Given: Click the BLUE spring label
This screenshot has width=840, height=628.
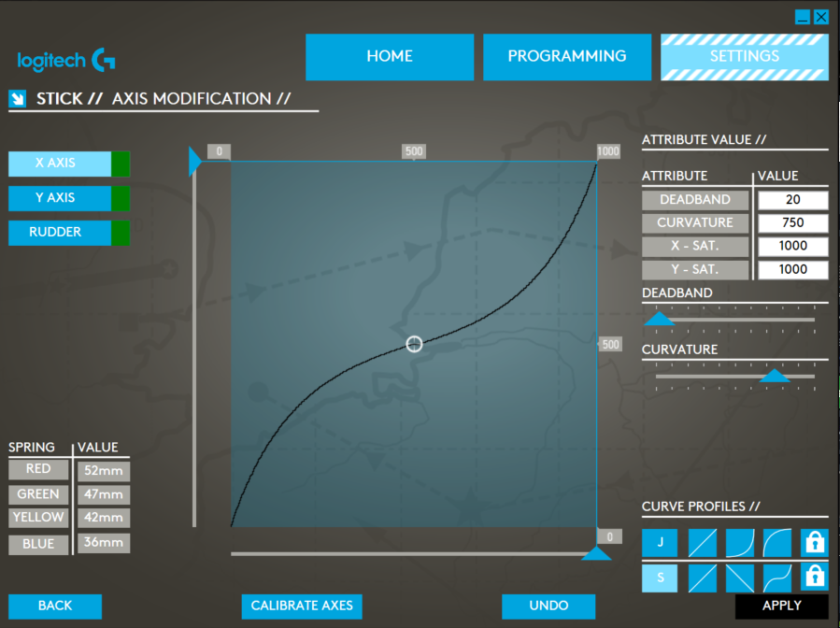Looking at the screenshot, I should pyautogui.click(x=38, y=545).
